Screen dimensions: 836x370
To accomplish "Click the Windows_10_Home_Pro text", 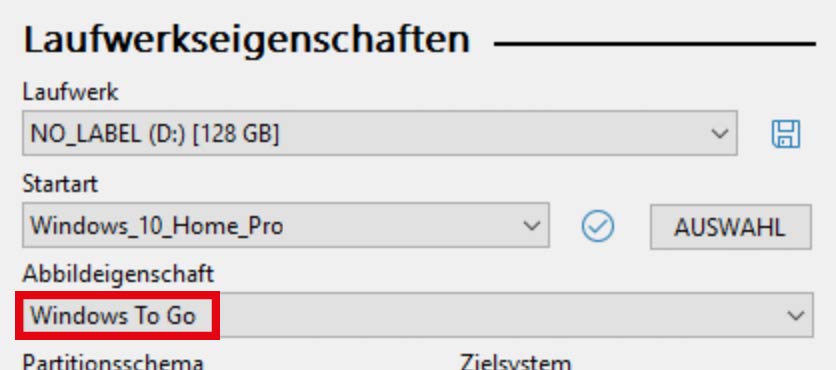I will [x=157, y=226].
